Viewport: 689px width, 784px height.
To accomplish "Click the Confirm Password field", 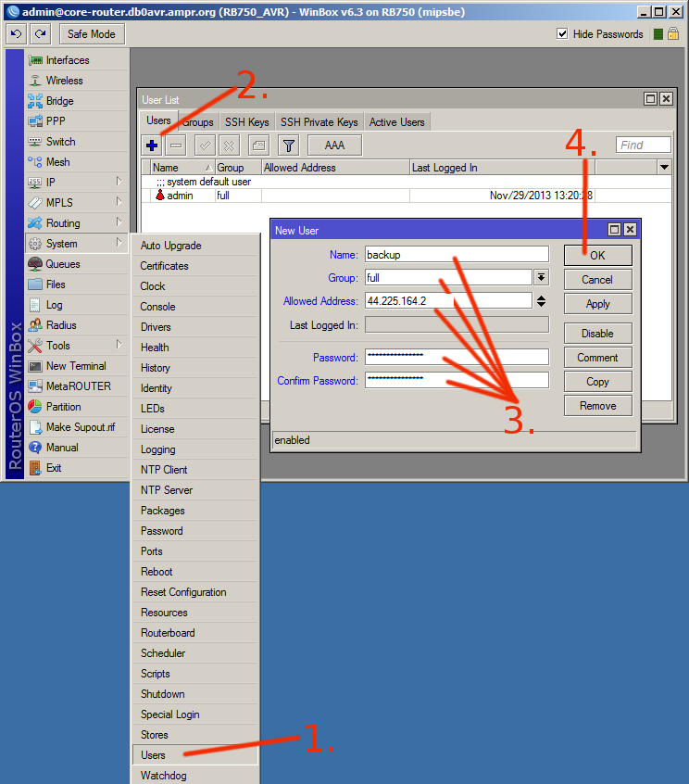I will [x=457, y=380].
